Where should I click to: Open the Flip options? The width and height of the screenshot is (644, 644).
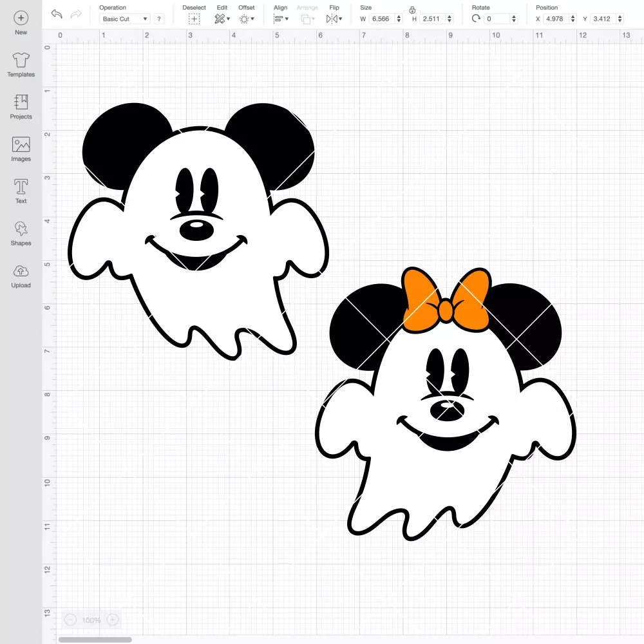pyautogui.click(x=334, y=19)
